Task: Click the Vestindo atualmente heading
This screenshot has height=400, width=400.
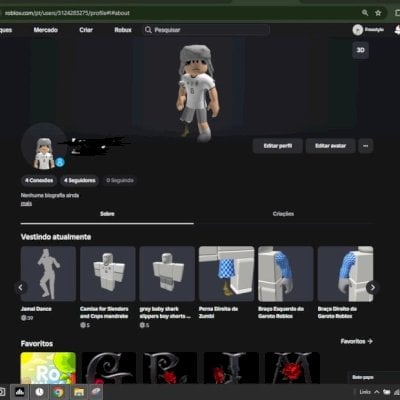Action: 56,237
